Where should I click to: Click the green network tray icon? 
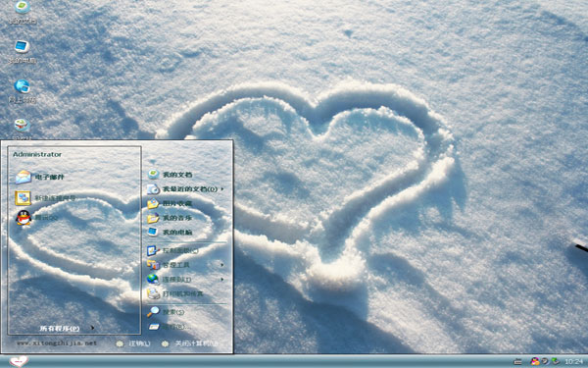[x=556, y=361]
